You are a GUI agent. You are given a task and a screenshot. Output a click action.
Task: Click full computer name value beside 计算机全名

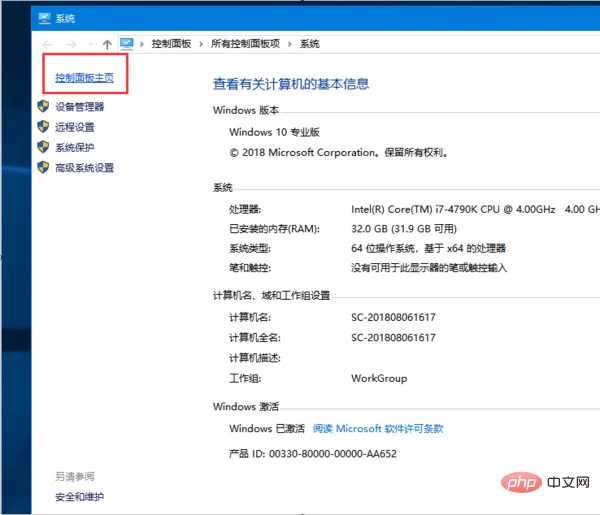click(x=393, y=337)
